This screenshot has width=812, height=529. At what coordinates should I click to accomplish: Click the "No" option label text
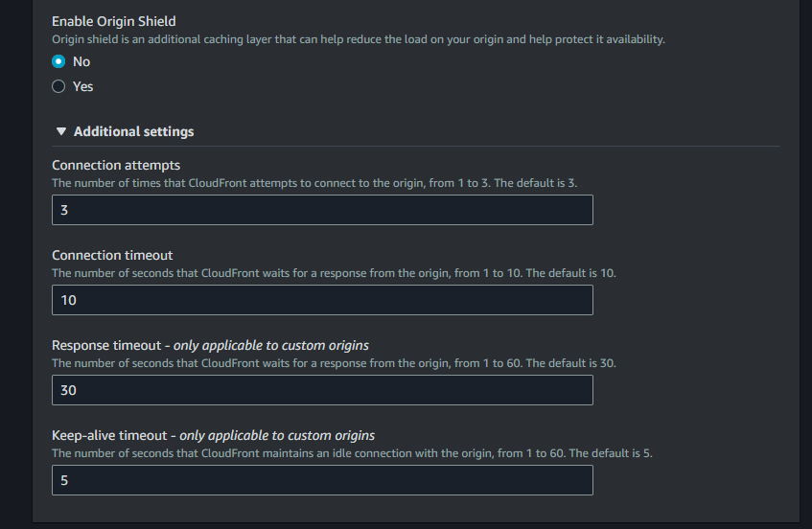point(81,61)
